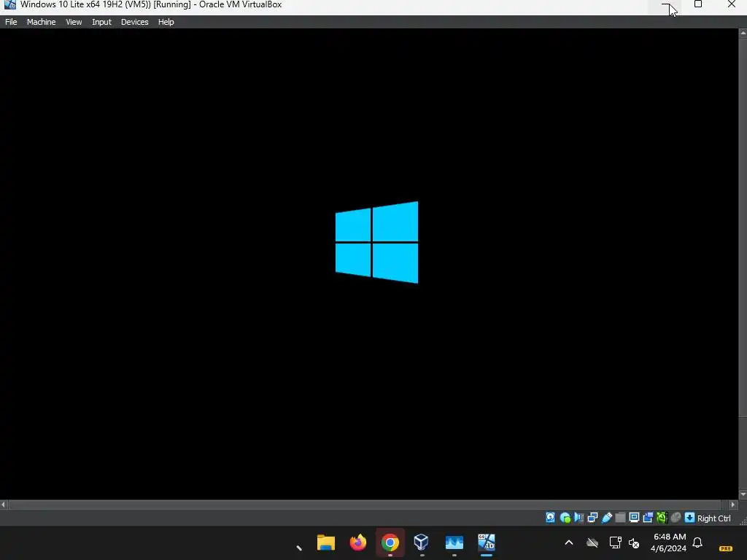Viewport: 747px width, 560px height.
Task: Minimize the VirtualBox VM window
Action: coord(666,4)
